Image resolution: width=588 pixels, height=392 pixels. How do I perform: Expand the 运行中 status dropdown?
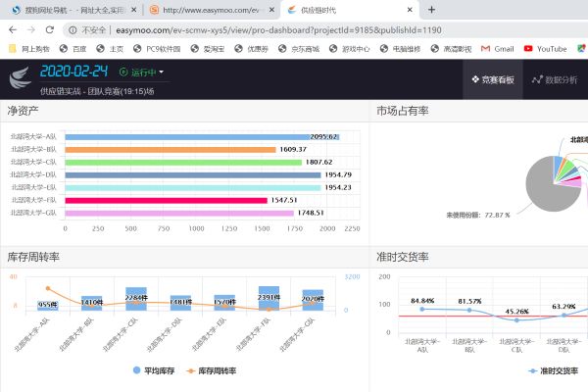coord(141,72)
